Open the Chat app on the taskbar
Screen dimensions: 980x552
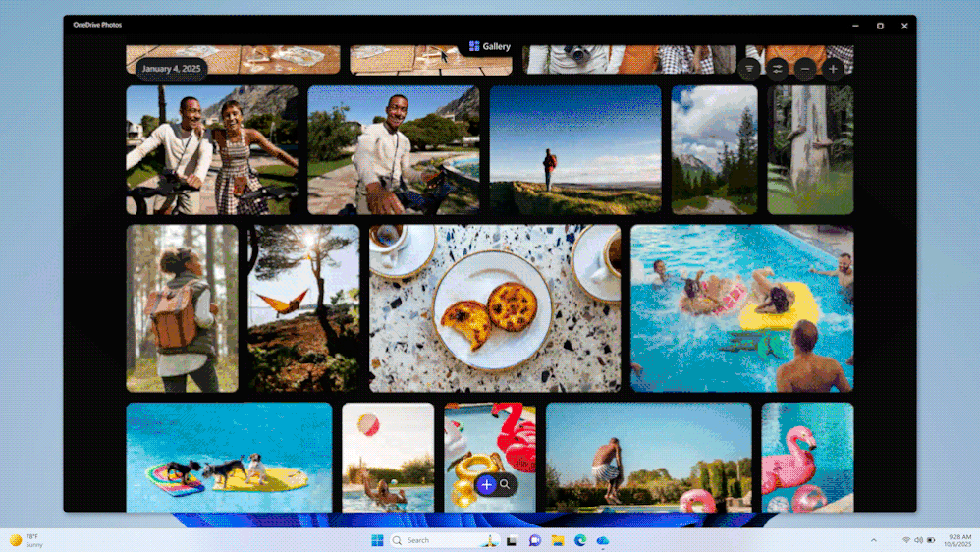[x=535, y=540]
